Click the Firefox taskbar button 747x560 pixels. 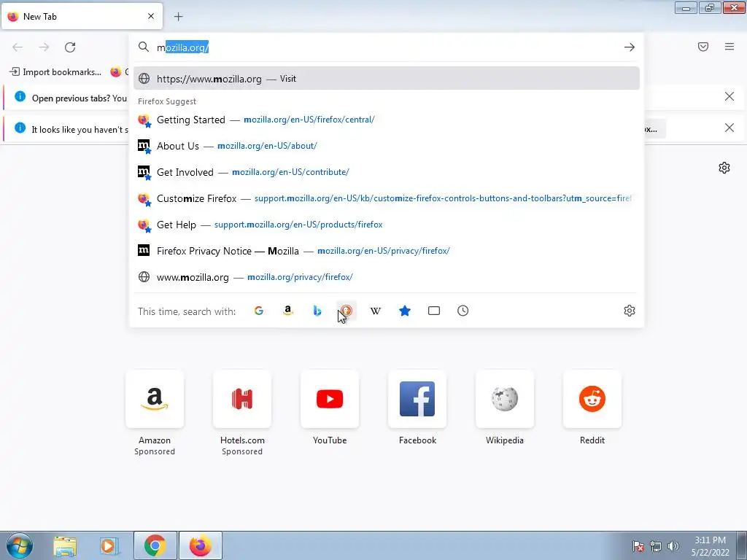[x=201, y=545]
